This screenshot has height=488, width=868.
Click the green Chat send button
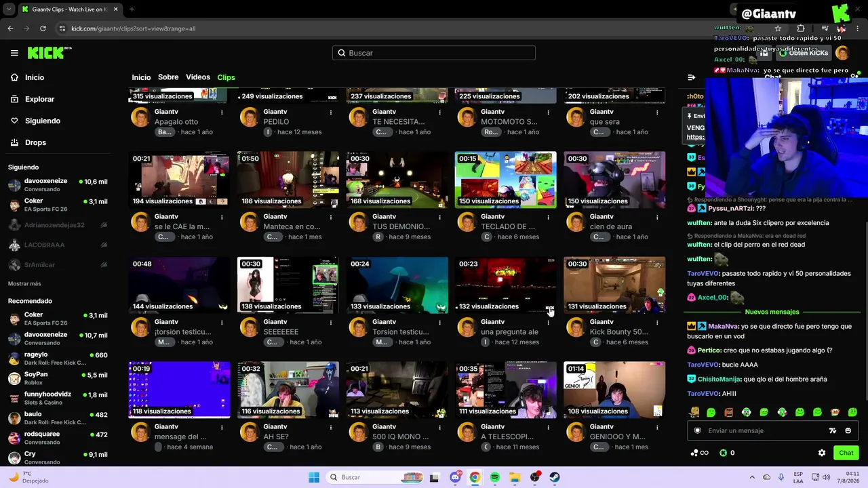pyautogui.click(x=846, y=453)
